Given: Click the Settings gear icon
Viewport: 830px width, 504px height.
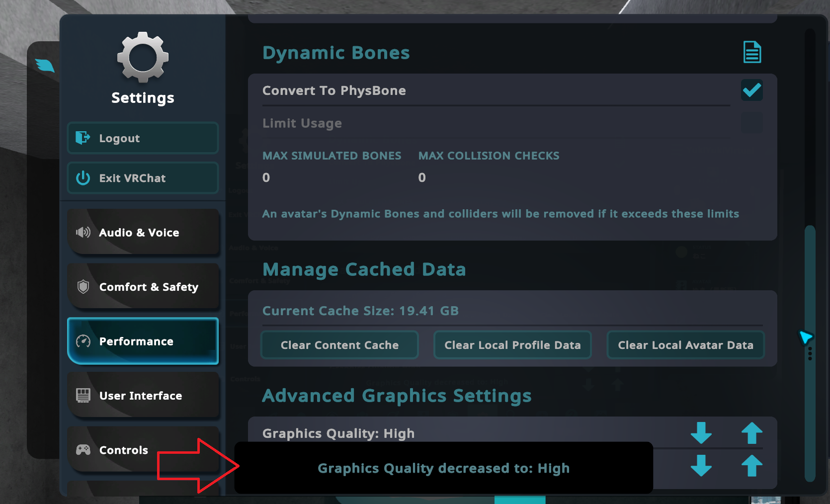Looking at the screenshot, I should (143, 57).
